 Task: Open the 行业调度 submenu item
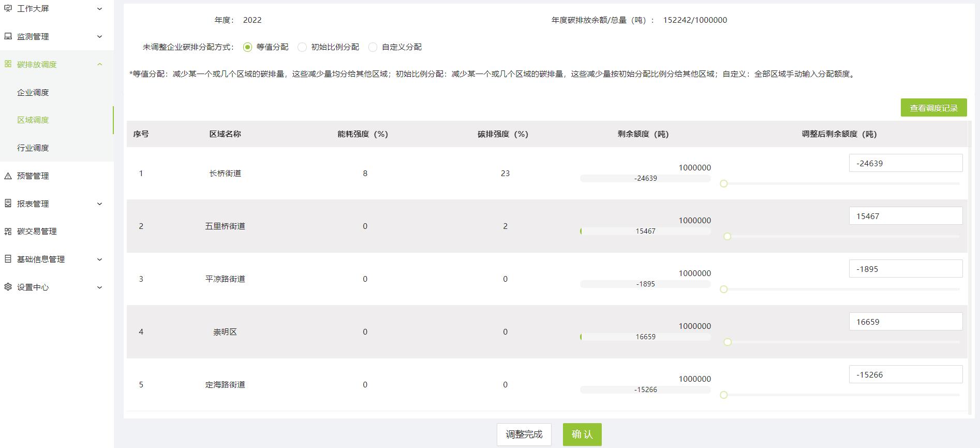33,148
